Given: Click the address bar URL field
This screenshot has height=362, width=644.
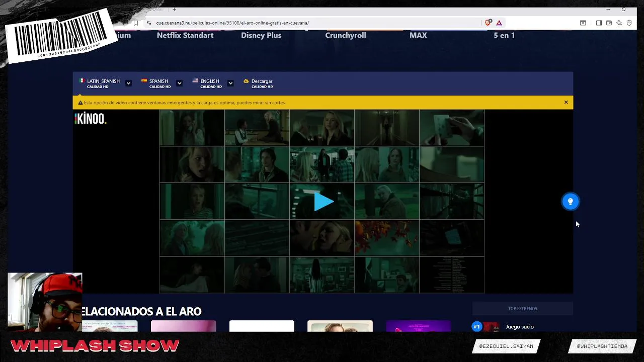Looking at the screenshot, I should [312, 23].
